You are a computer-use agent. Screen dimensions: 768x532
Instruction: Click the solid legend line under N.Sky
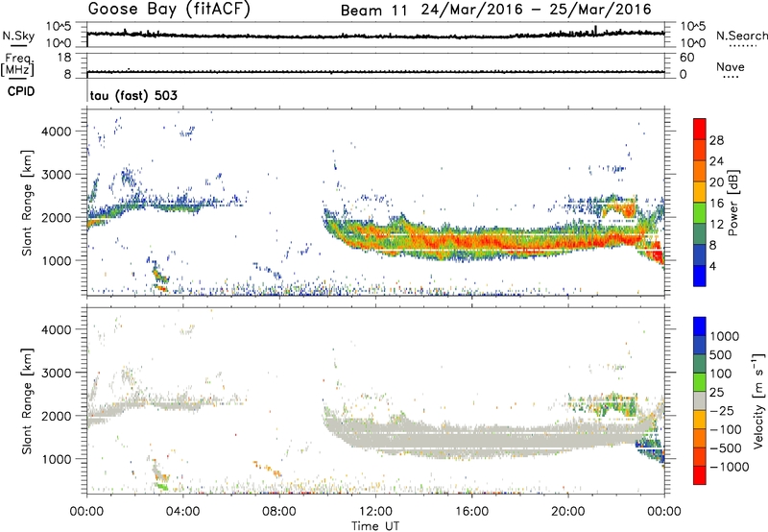click(18, 46)
